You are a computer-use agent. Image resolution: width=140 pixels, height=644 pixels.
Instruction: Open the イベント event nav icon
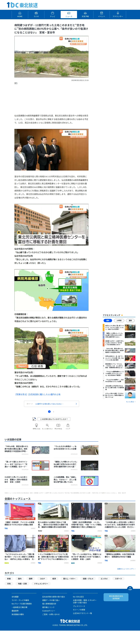point(101,14)
